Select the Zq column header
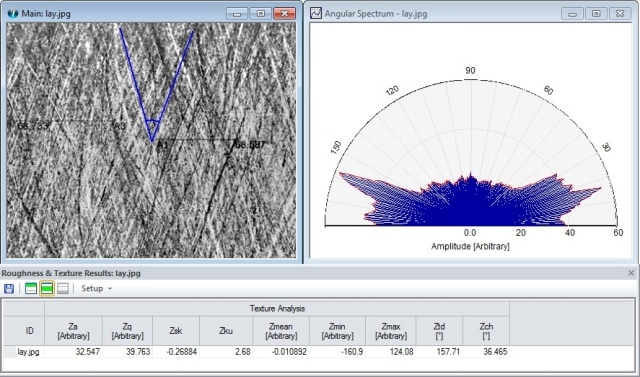Viewport: 640px width, 377px height. 127,331
